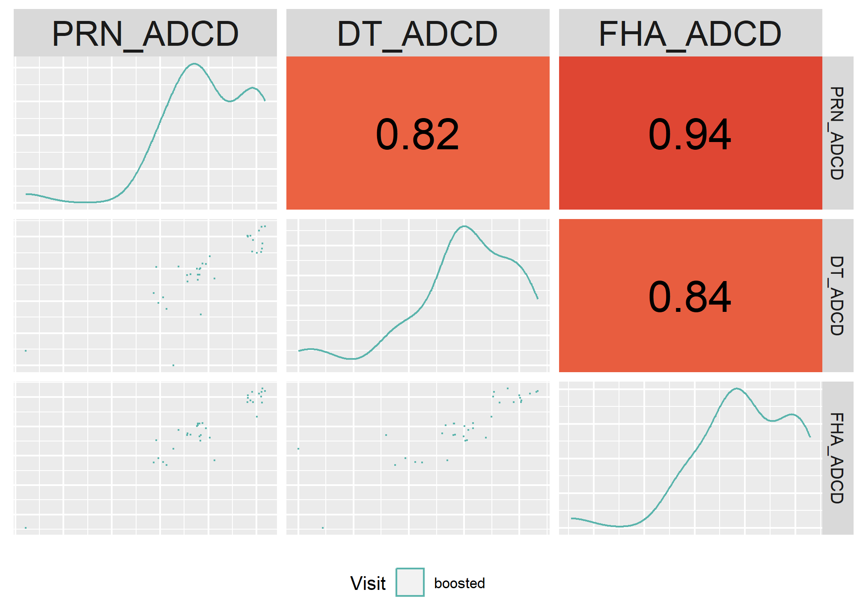
Task: Click the boosted legend color box
Action: [x=410, y=582]
